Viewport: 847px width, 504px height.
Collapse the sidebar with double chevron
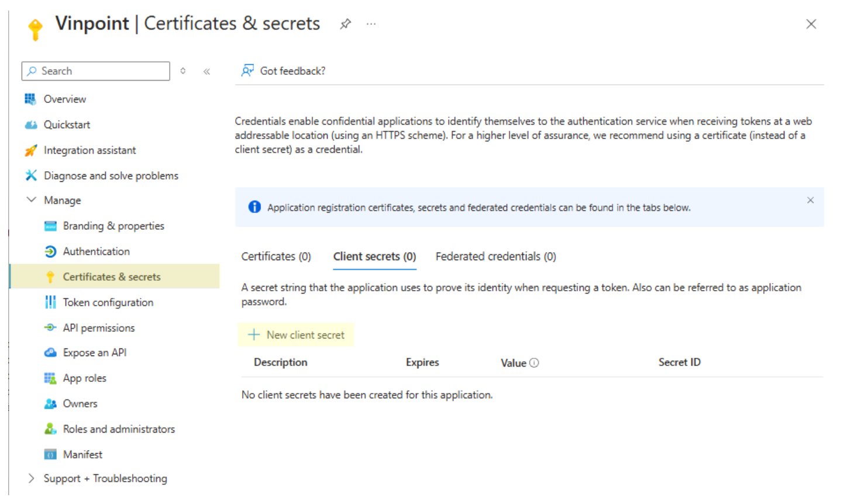pos(206,71)
